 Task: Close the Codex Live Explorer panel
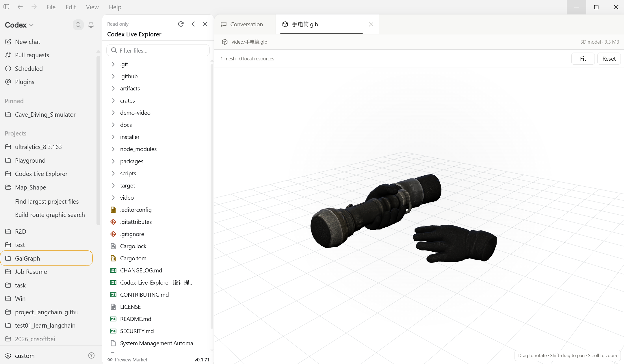pos(205,24)
